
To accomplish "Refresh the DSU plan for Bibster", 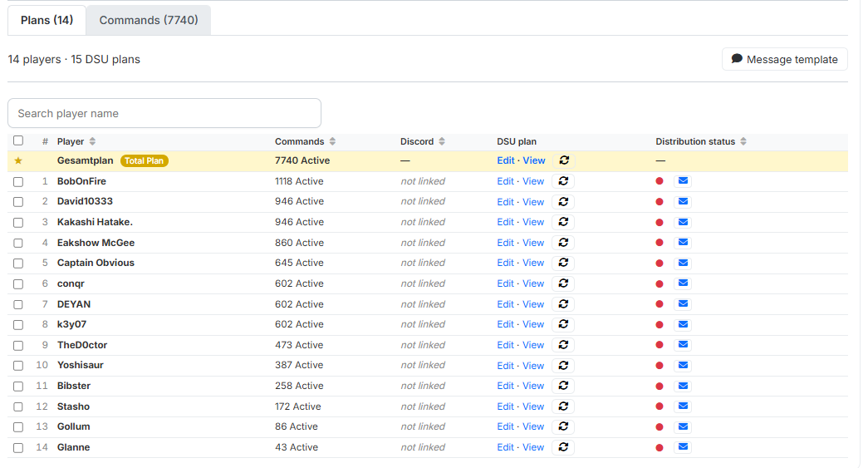I will click(x=563, y=386).
